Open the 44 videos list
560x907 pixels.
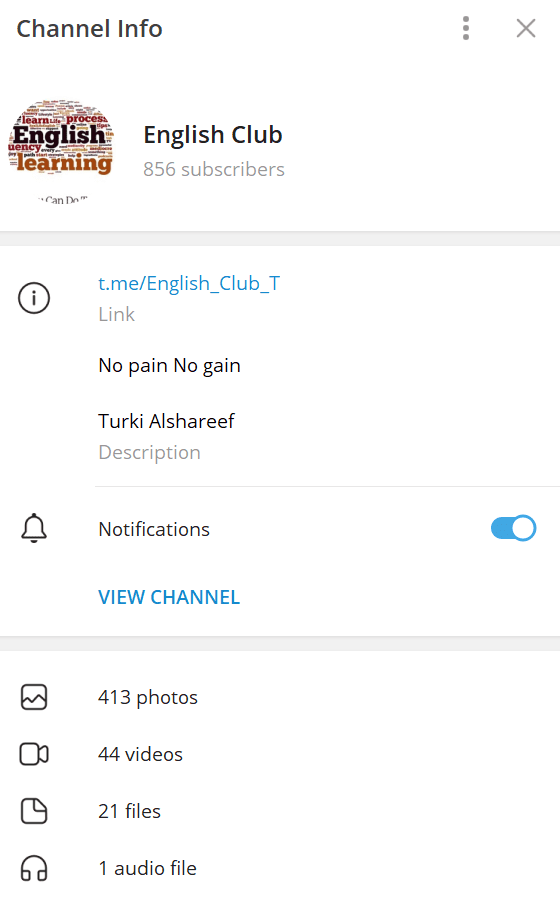pos(280,754)
